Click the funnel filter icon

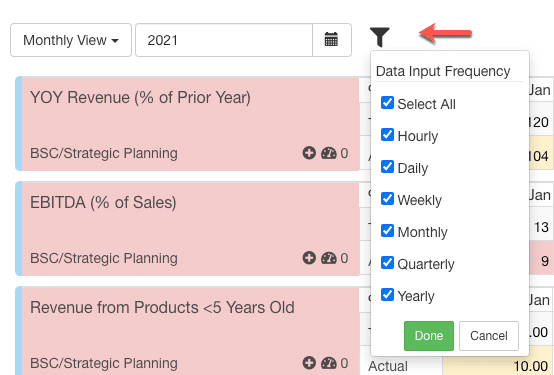pos(379,37)
